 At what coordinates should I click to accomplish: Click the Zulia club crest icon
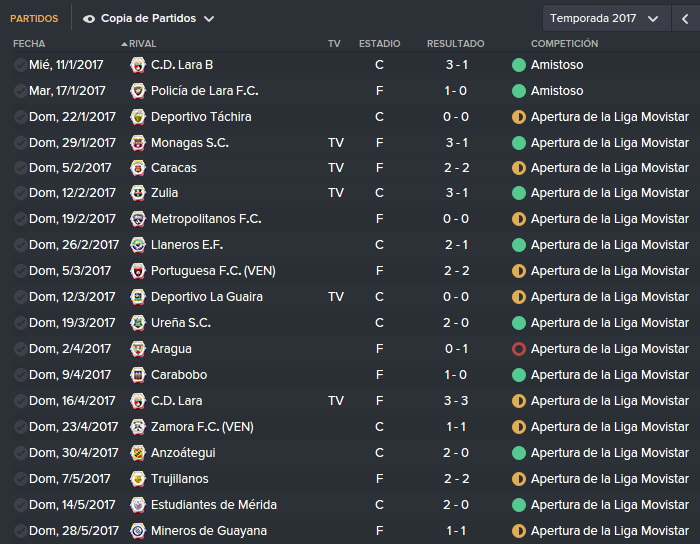pyautogui.click(x=138, y=193)
